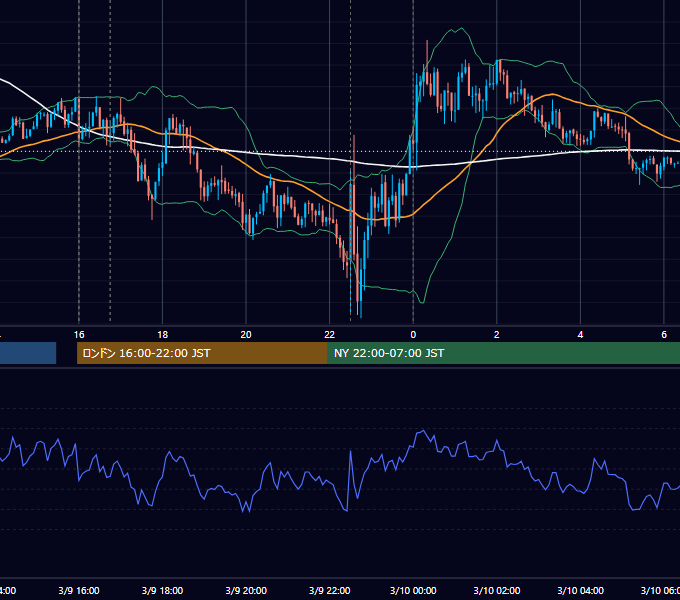The height and width of the screenshot is (600, 680).
Task: Click the 3/9 16:00 time label
Action: pos(79,590)
